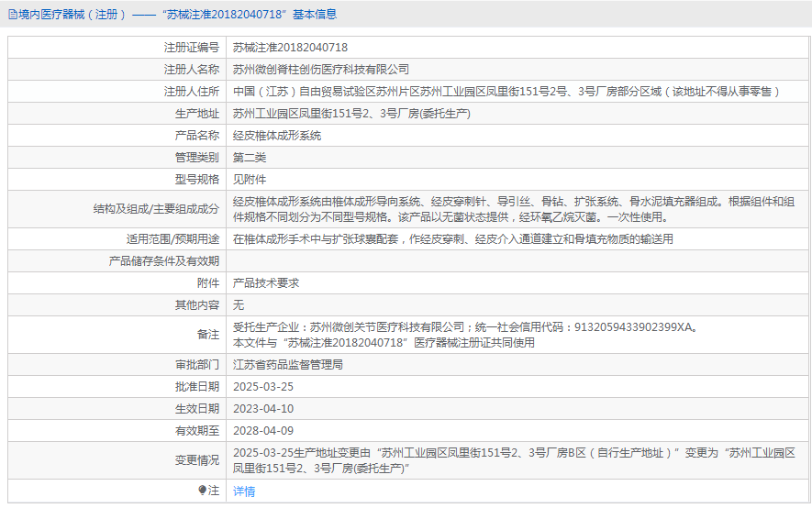Viewport: 812px width, 508px height.
Task: Select 产品技术要求 in the 附件 row
Action: (x=266, y=283)
